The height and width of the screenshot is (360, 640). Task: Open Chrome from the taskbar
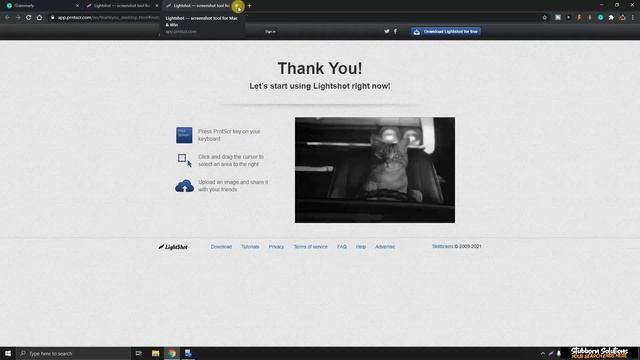pyautogui.click(x=172, y=353)
